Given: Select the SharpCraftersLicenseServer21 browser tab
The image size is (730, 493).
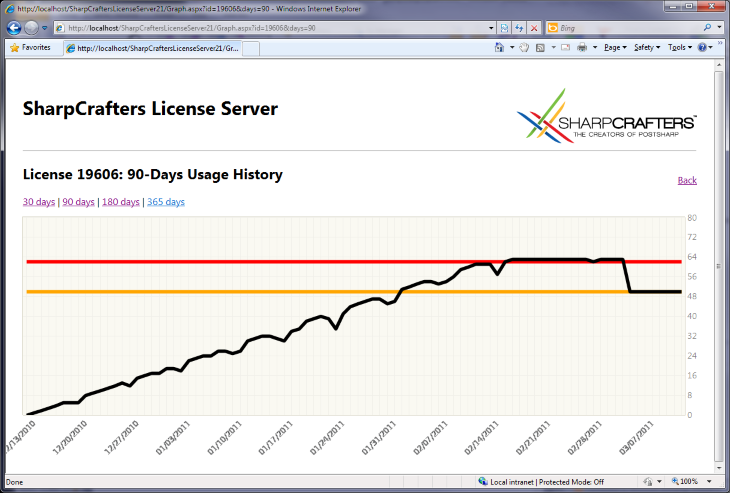Looking at the screenshot, I should 153,48.
